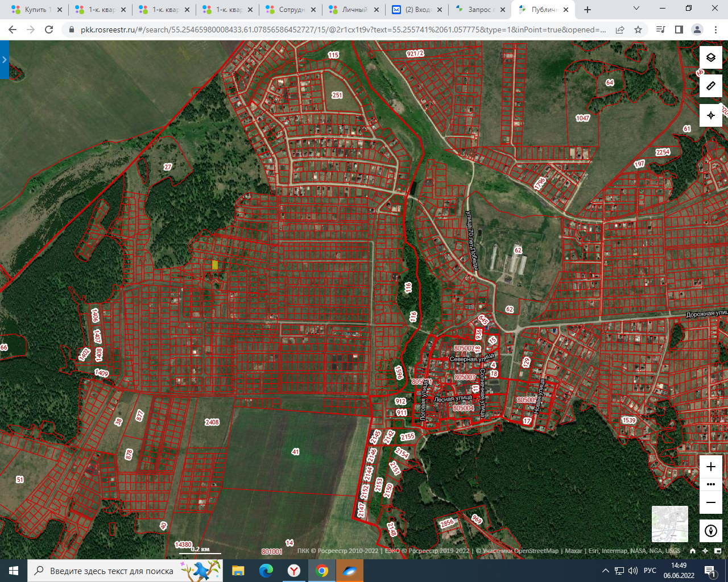Go back in browser history

click(x=13, y=30)
